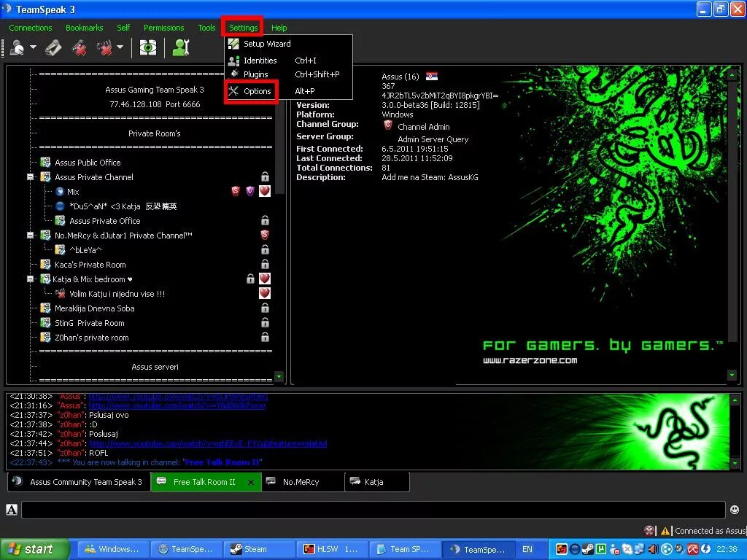Click the heart icon on Mix row
The image size is (747, 560).
pos(265,192)
